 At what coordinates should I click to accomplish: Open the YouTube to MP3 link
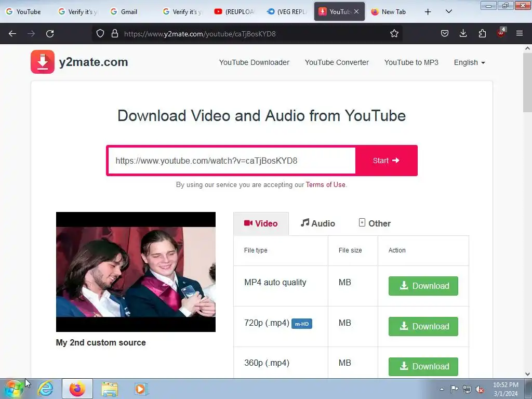411,62
